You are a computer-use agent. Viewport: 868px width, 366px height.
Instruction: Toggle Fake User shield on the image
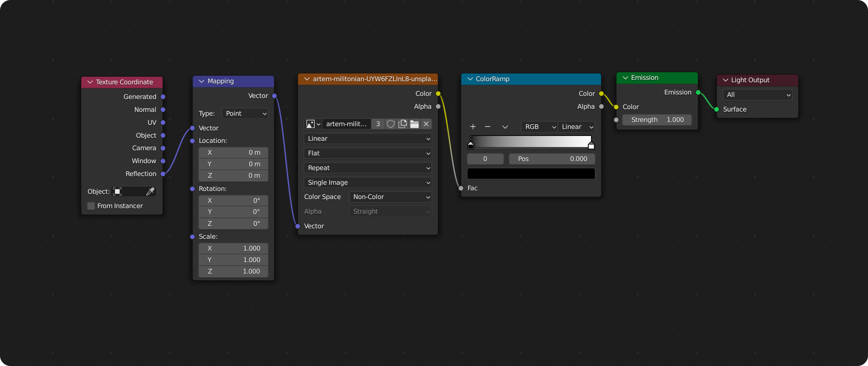(390, 124)
